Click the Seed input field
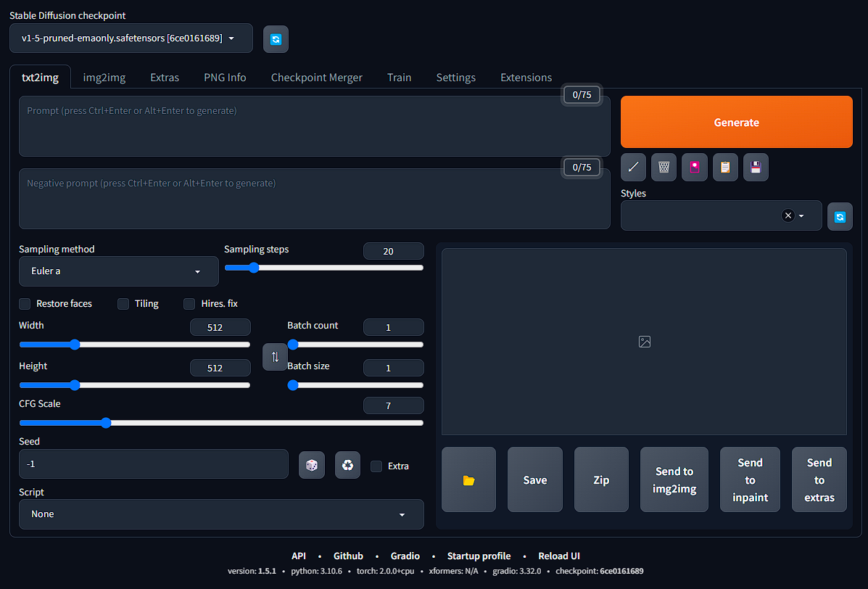 coord(153,464)
